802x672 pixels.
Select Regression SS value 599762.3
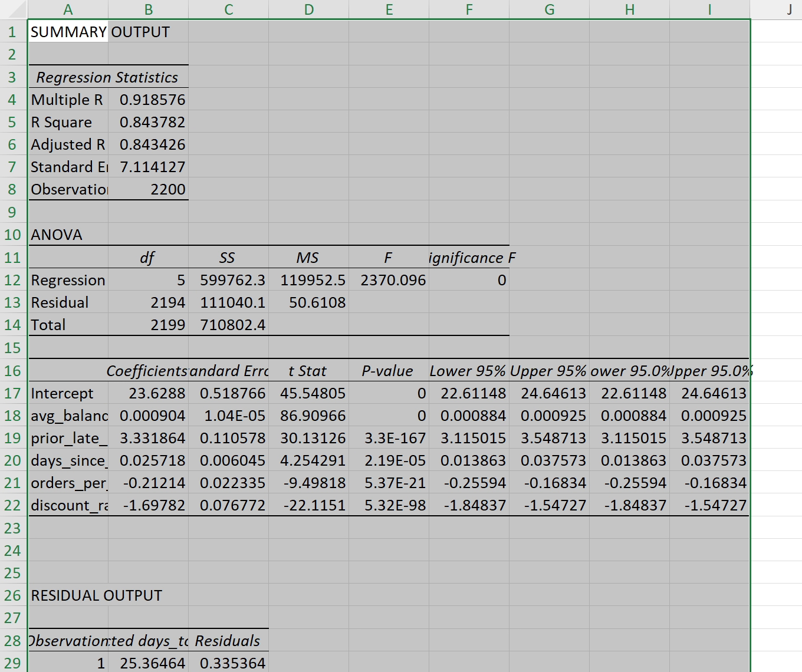228,280
